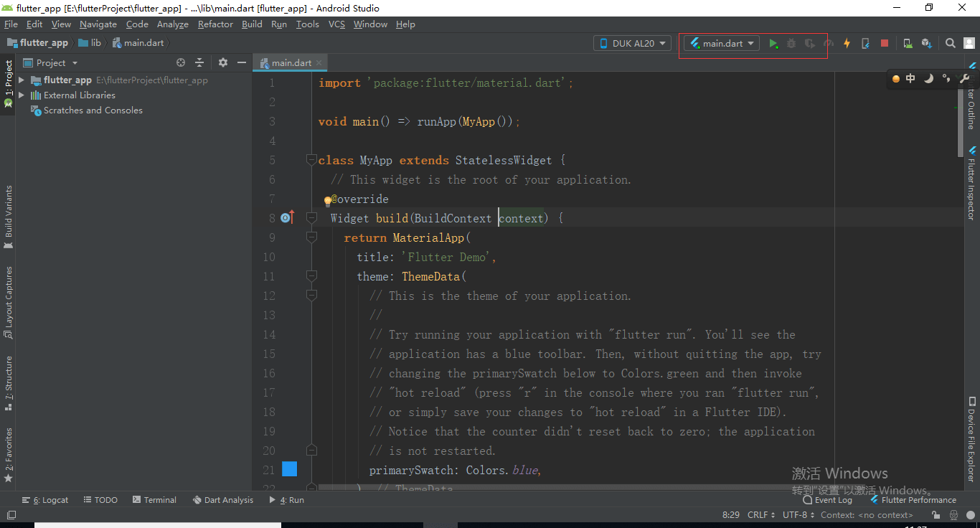980x528 pixels.
Task: Change UTF-8 encoding in status bar
Action: coord(798,515)
